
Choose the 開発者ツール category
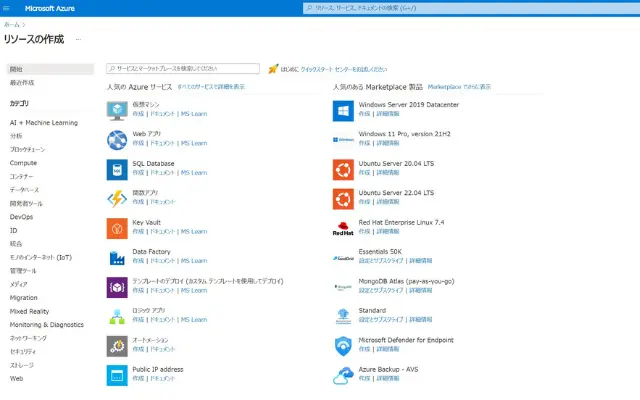coord(26,203)
